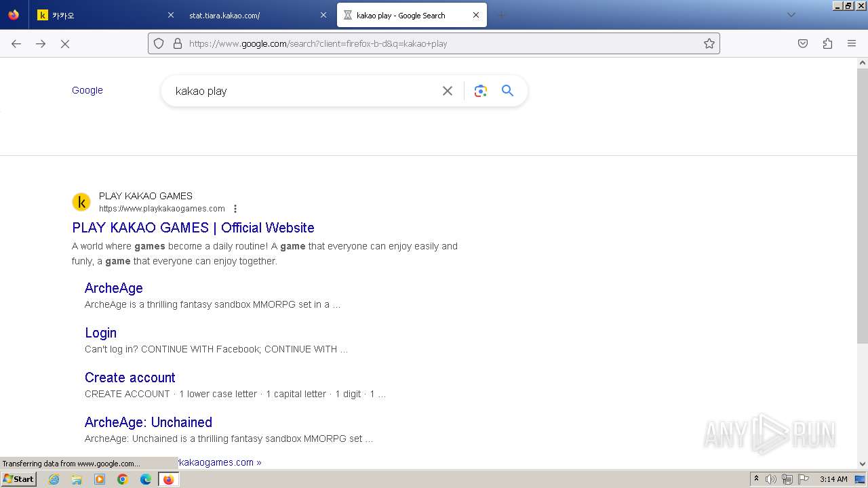868x488 pixels.
Task: Click the PLAY KAKAO GAMES favicon
Action: [x=81, y=202]
